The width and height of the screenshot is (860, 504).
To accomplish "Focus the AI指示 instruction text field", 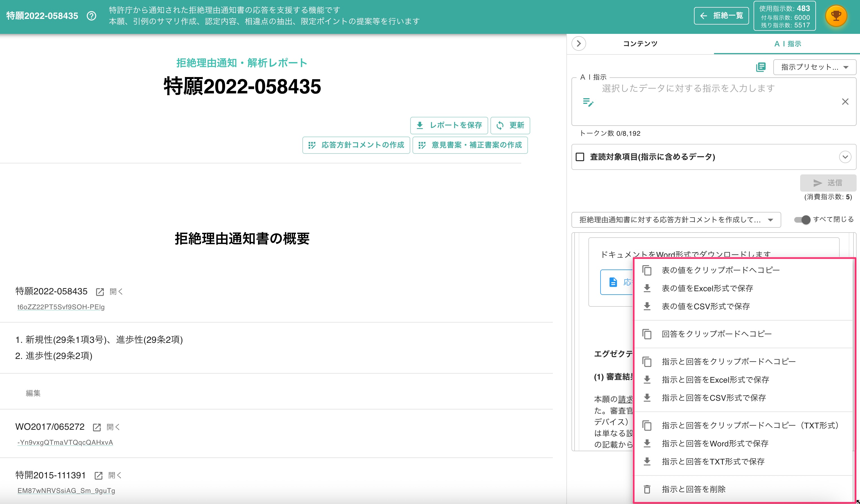I will pyautogui.click(x=713, y=102).
